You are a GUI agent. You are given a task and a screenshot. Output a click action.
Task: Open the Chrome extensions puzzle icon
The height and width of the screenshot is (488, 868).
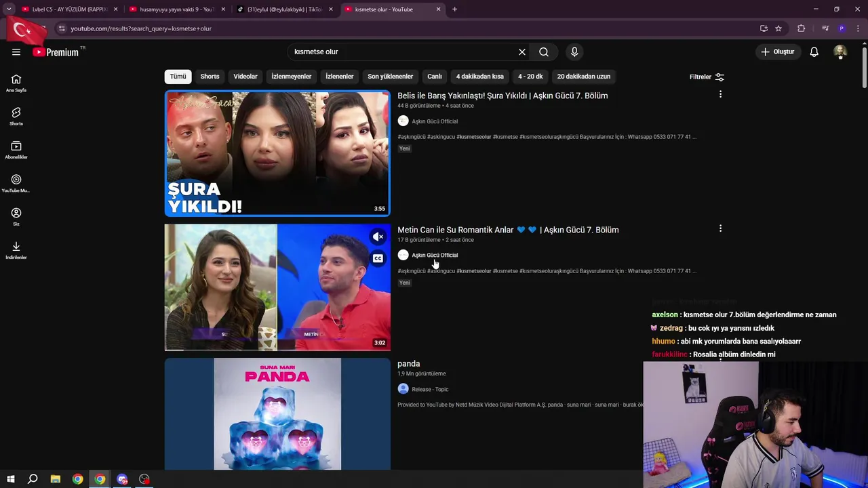802,28
